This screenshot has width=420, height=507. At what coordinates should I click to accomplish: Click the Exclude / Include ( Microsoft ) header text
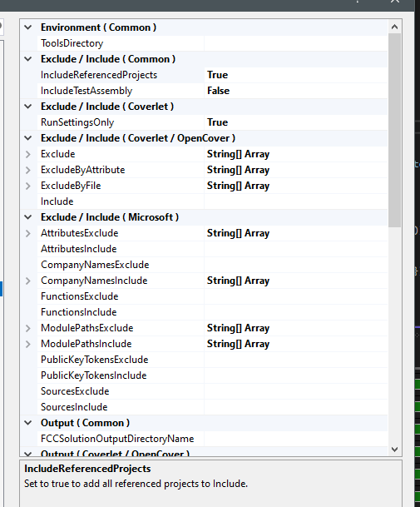(x=110, y=217)
